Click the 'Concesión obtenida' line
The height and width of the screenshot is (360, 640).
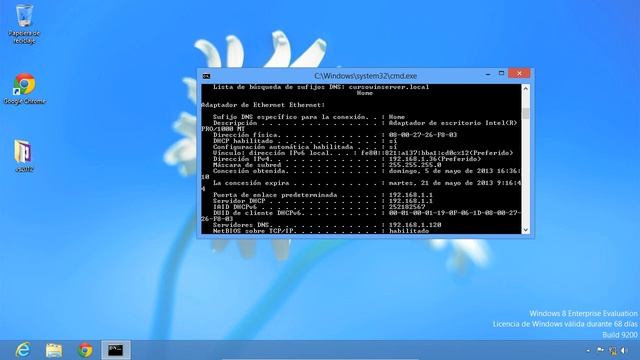coord(367,171)
